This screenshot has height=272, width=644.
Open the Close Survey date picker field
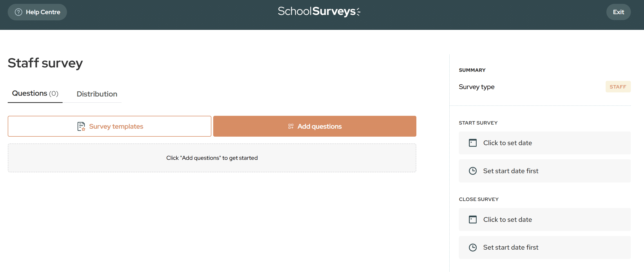click(544, 220)
